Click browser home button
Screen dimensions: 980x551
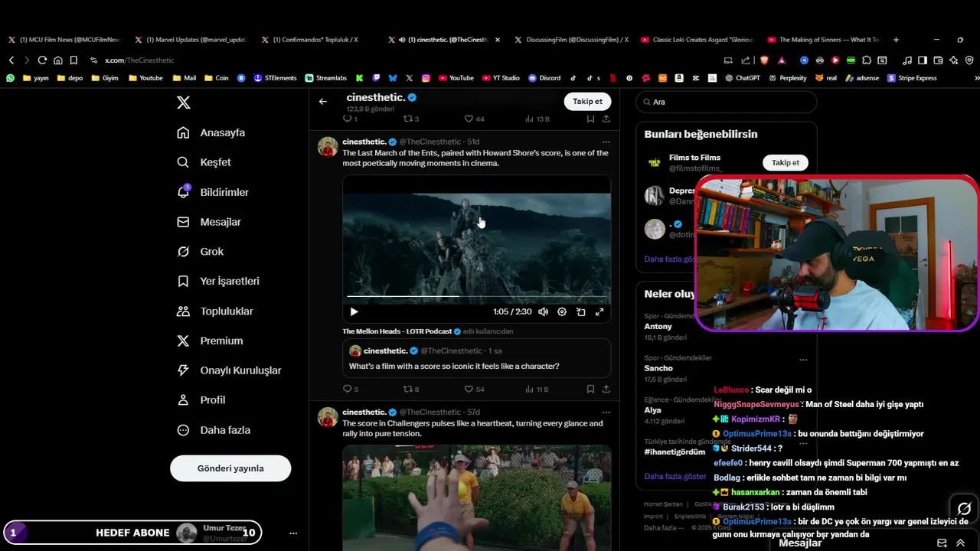58,60
